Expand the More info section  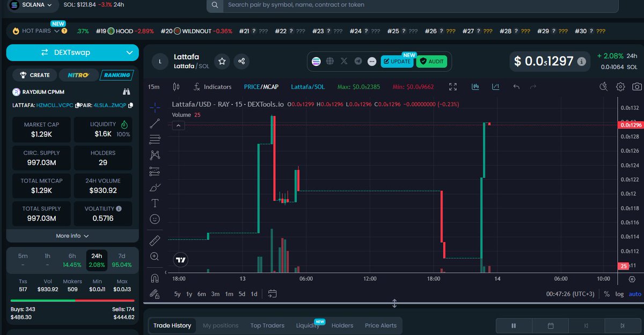pyautogui.click(x=72, y=236)
